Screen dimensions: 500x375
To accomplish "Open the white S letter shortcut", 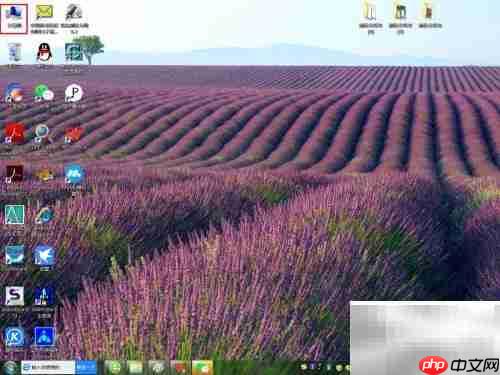I will (x=14, y=297).
